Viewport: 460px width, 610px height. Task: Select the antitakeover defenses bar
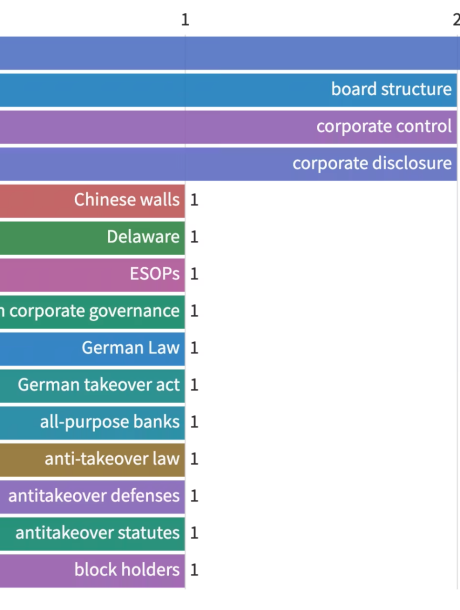click(92, 496)
